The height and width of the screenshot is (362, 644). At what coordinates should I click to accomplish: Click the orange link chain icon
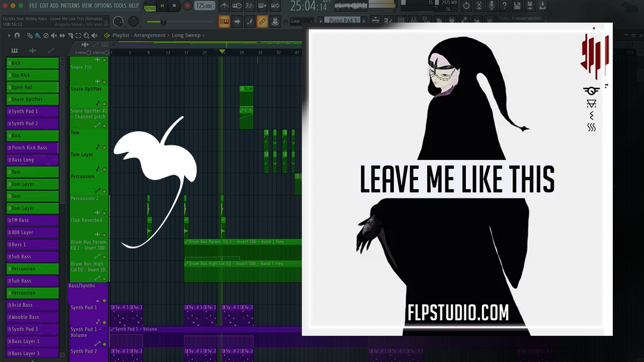(x=262, y=21)
